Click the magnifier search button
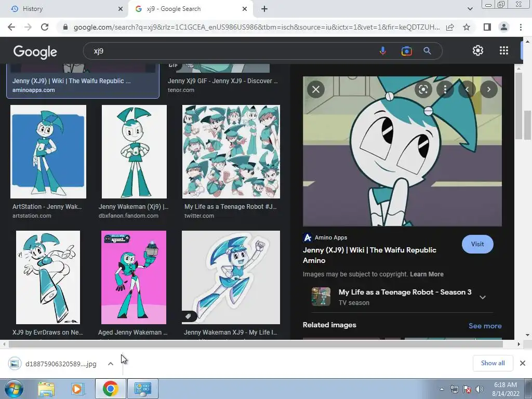Viewport: 532px width, 399px height. 427,51
